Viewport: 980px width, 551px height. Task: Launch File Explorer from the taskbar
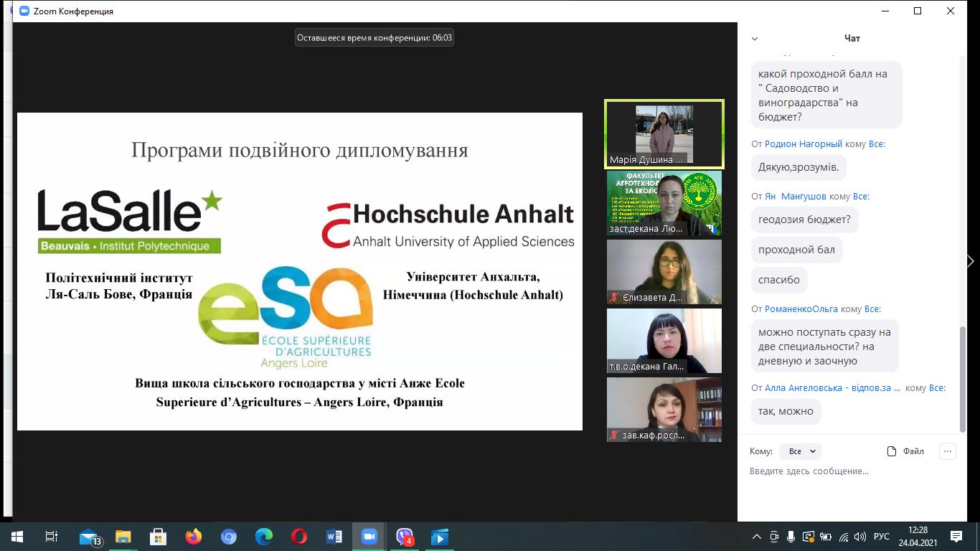click(123, 537)
